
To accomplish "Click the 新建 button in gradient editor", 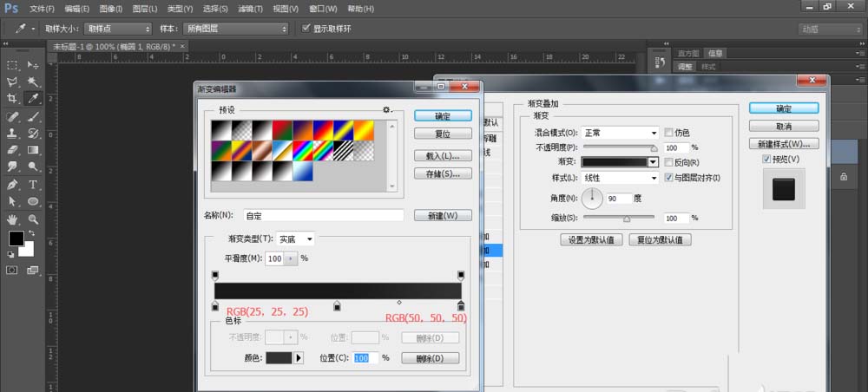I will tap(443, 215).
